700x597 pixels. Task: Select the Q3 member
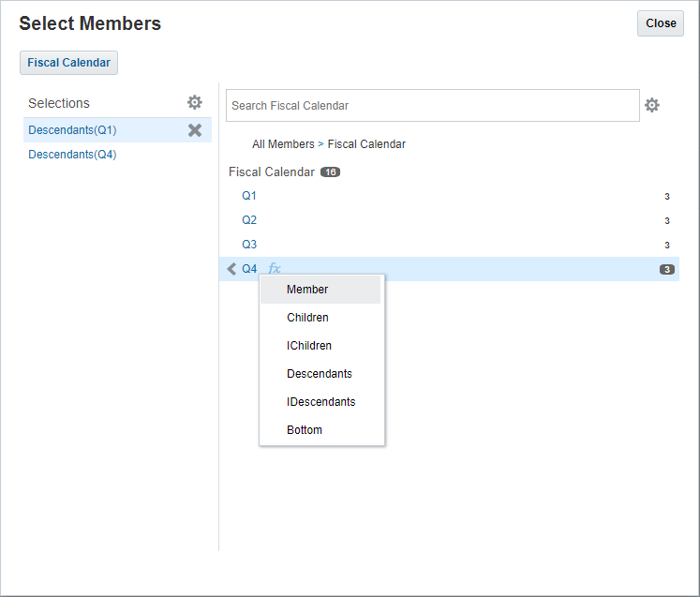pyautogui.click(x=249, y=245)
